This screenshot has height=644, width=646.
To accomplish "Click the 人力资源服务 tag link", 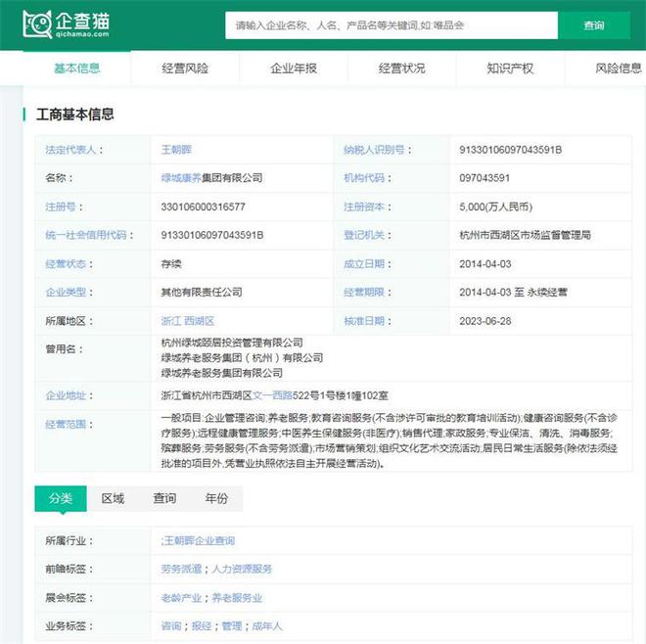I will (243, 569).
